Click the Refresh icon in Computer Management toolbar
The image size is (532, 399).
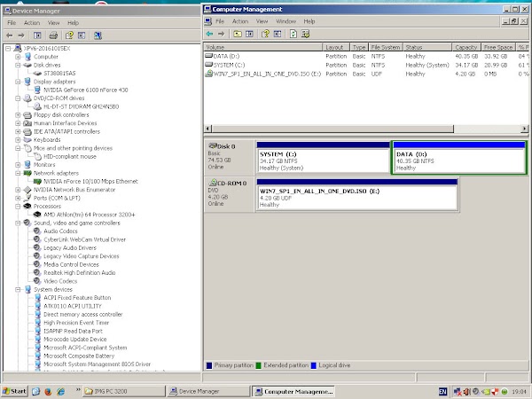293,33
